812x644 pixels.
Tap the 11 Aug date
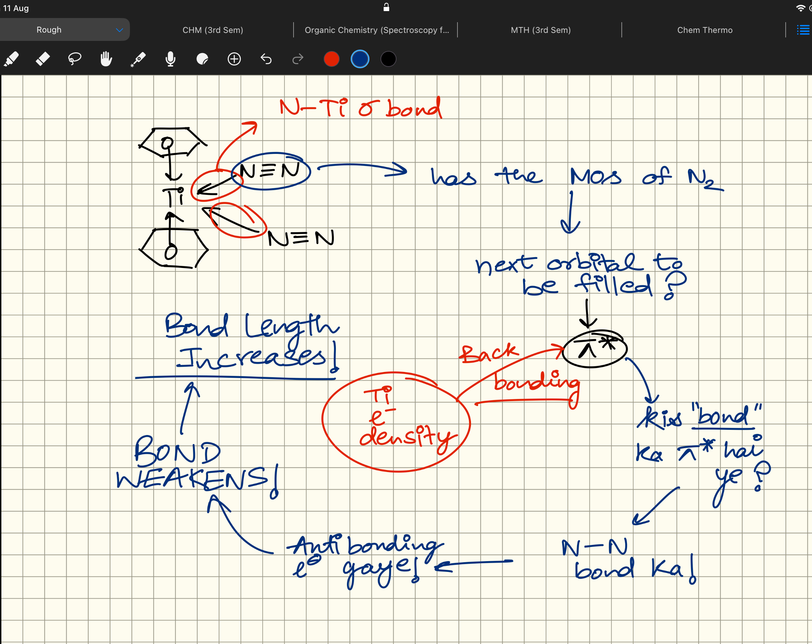[x=16, y=8]
